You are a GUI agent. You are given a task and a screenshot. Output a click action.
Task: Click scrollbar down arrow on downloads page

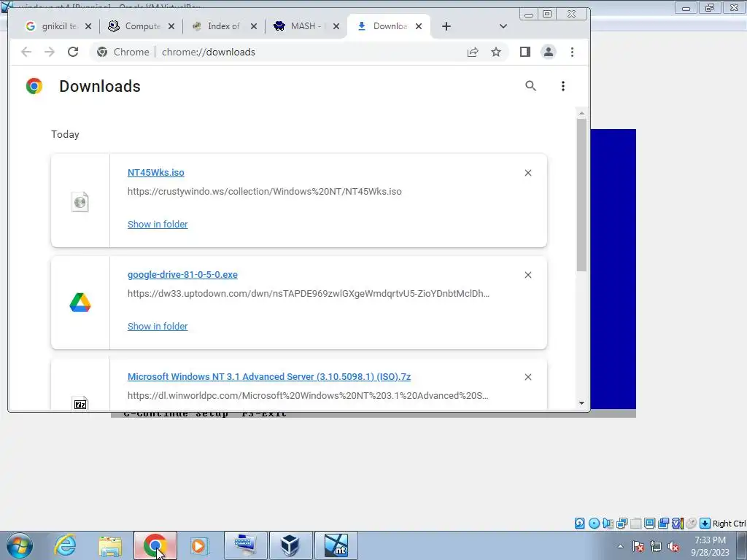tap(581, 402)
